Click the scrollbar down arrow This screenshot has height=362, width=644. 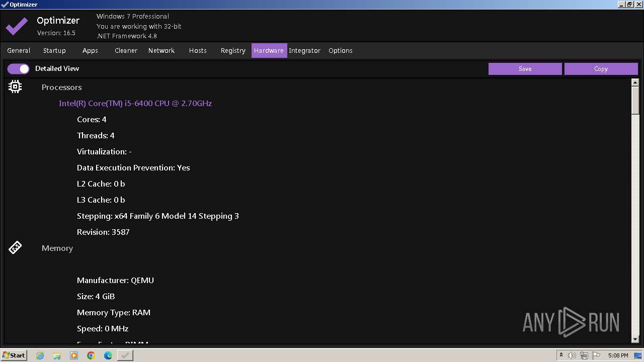pyautogui.click(x=635, y=340)
